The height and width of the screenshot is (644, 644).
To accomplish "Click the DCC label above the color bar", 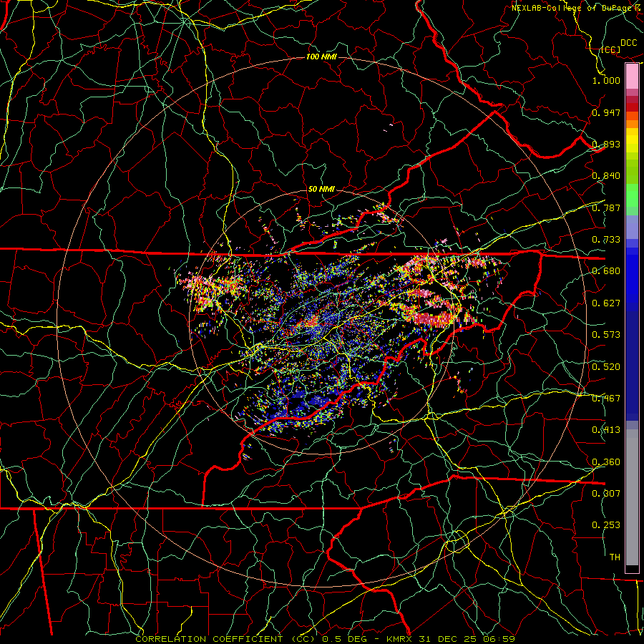I will click(628, 43).
